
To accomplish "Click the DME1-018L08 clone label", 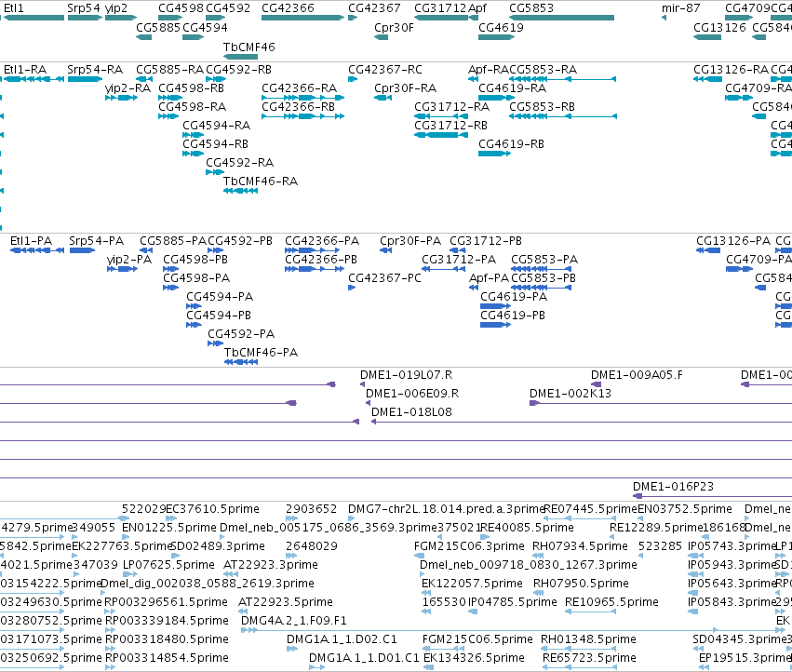I will [x=411, y=411].
